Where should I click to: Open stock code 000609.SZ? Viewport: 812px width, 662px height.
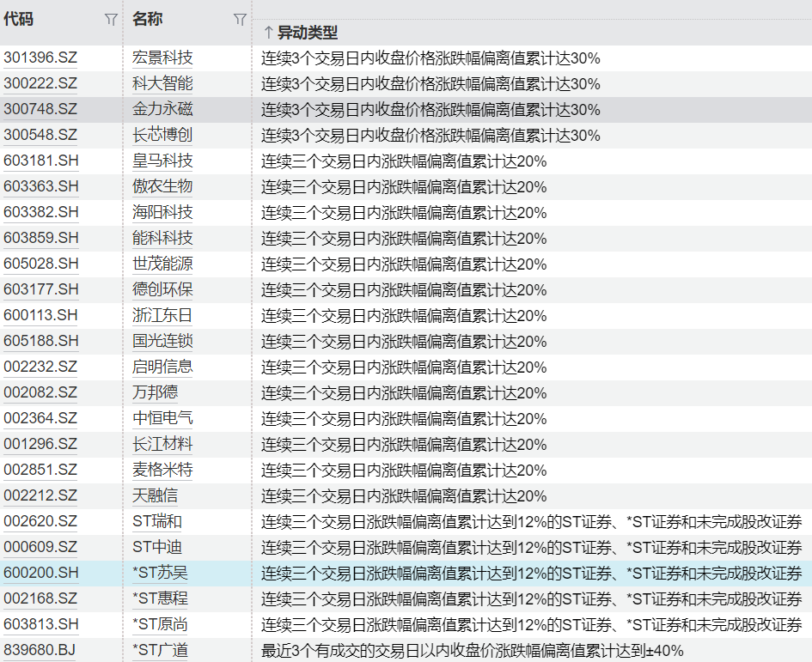40,547
